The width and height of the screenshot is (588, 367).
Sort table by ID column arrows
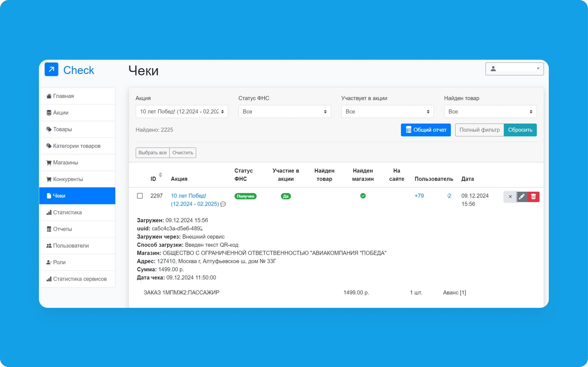click(160, 175)
